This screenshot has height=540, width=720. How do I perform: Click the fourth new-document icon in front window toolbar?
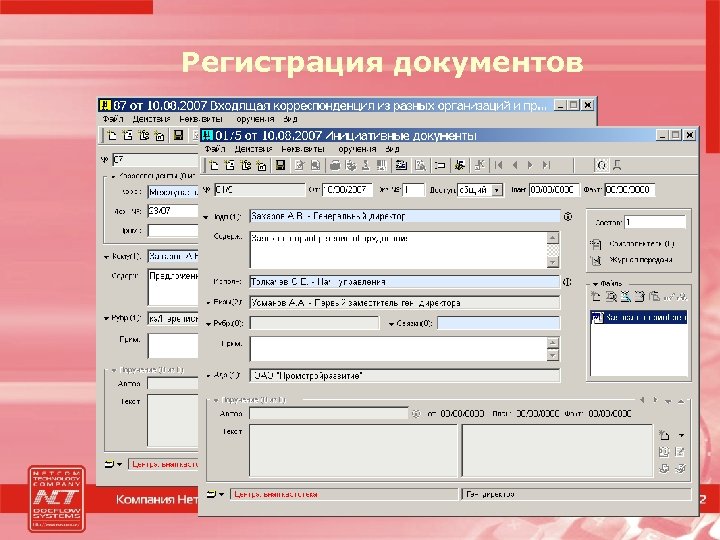click(261, 165)
